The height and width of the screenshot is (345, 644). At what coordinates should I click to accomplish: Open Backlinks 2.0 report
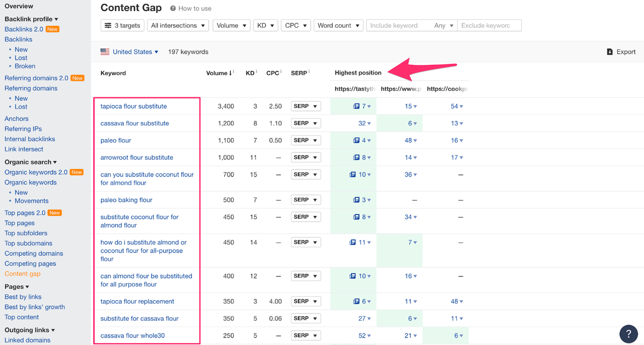coord(24,29)
